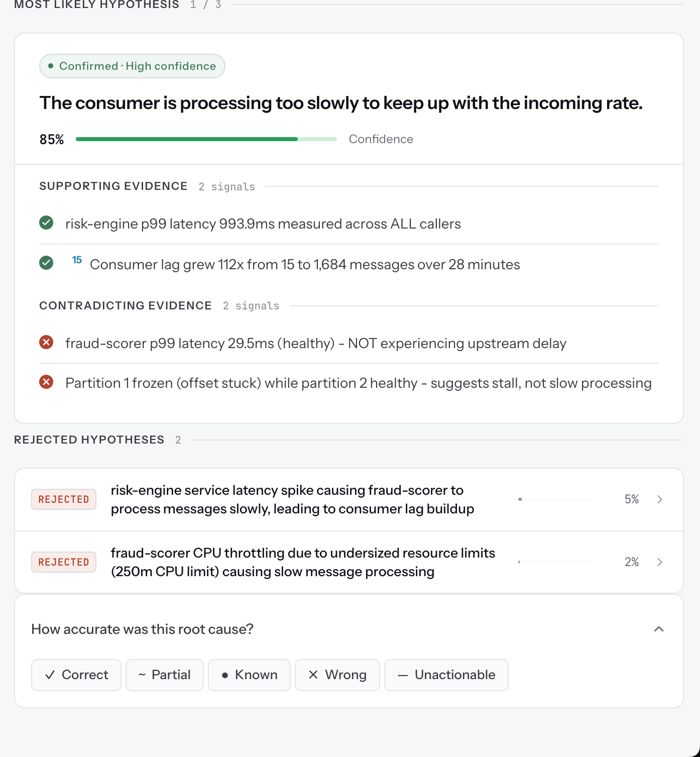The image size is (700, 757).
Task: Click the hypothesis headline about slow consumer
Action: pyautogui.click(x=341, y=103)
